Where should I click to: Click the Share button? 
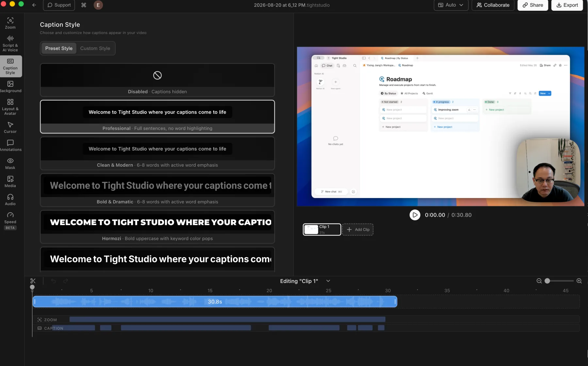pos(533,5)
